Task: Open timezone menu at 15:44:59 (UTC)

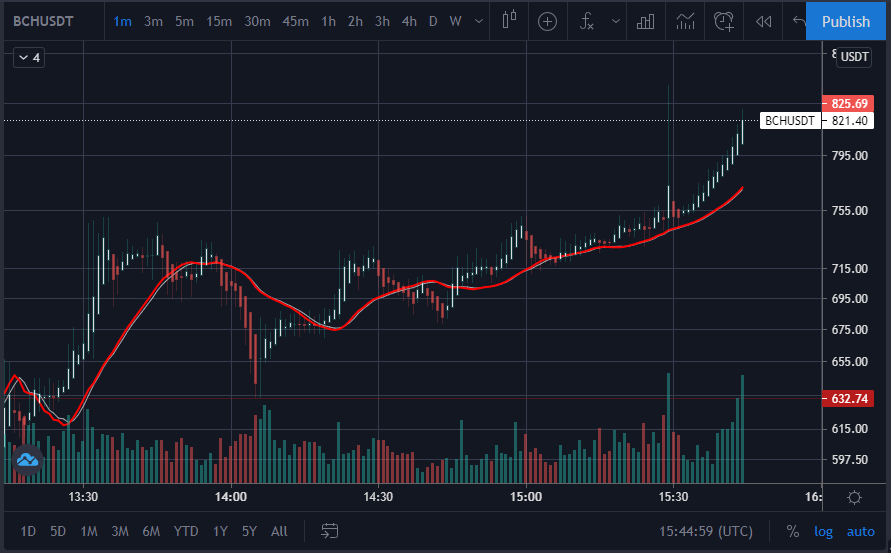Action: point(706,531)
